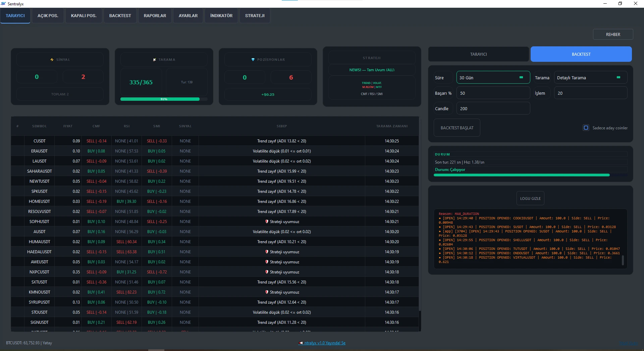Click the Tarama card header icon
This screenshot has width=644, height=351.
(155, 60)
